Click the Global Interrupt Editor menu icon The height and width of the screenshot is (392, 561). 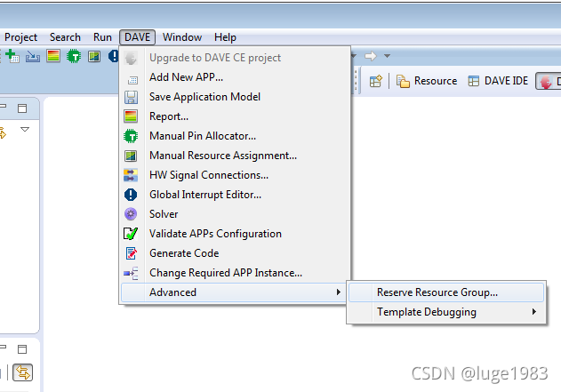click(x=131, y=195)
